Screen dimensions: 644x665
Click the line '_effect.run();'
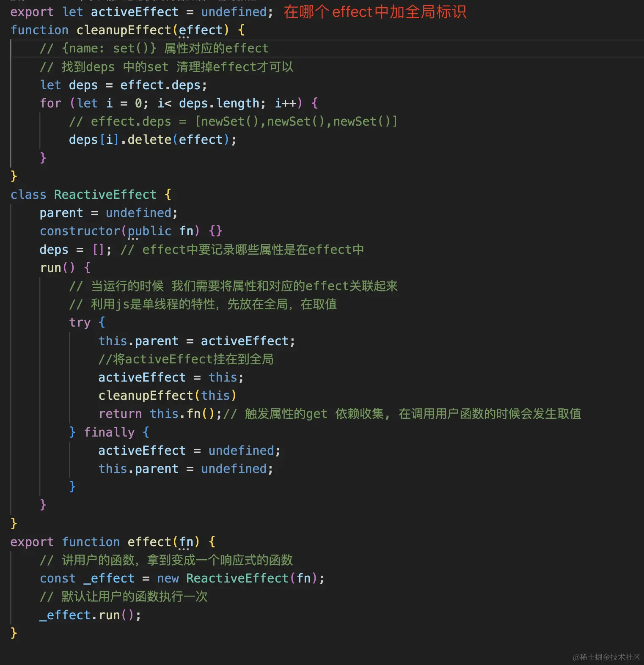click(x=90, y=615)
